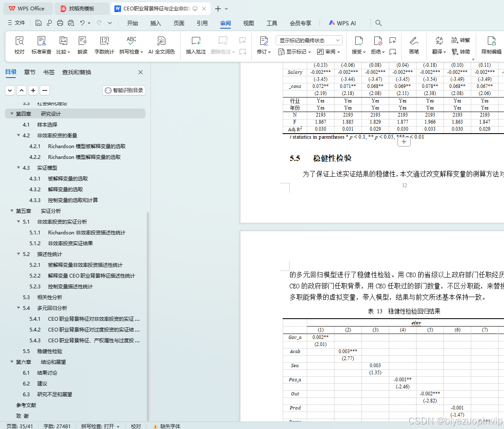Open the 显示标记的最终状态 dropdown
Viewport: 504px width, 429px height.
(x=309, y=40)
